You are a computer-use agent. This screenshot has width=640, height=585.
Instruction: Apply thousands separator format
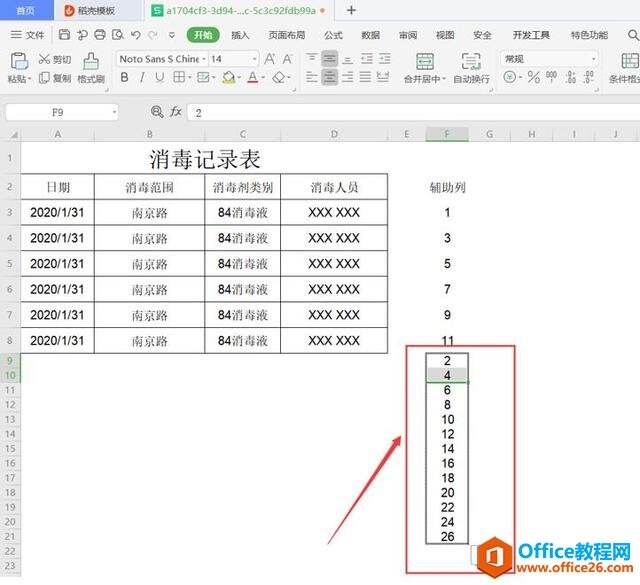pos(551,77)
